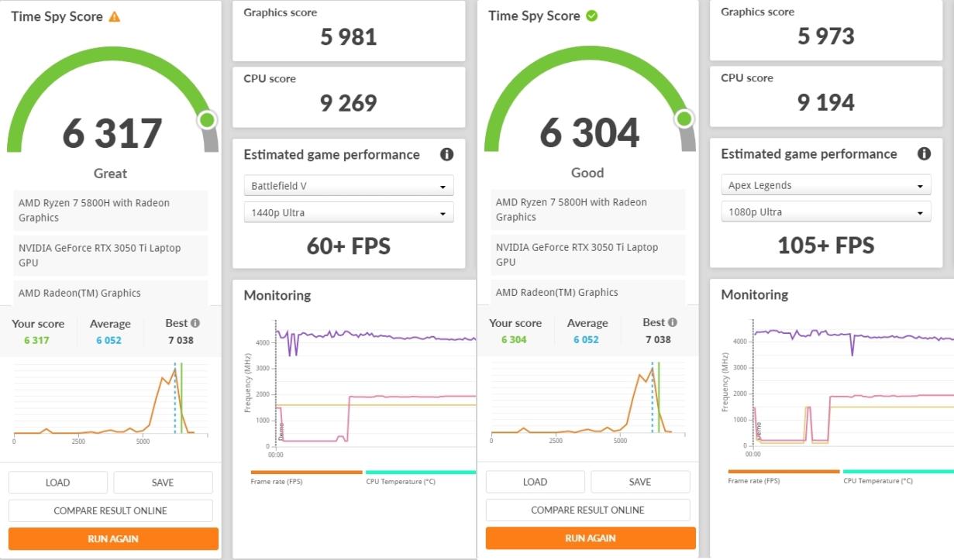Expand the 1440p Ultra resolution dropdown
This screenshot has width=954, height=560.
[349, 213]
